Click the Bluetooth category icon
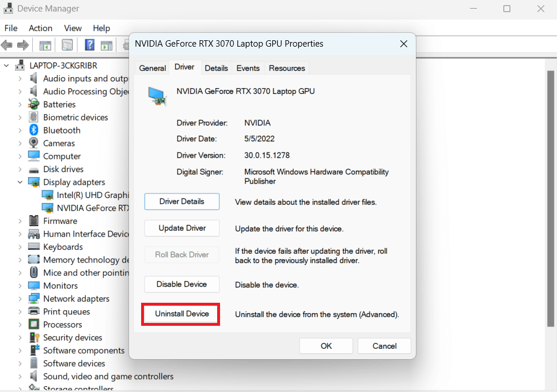 pos(34,130)
